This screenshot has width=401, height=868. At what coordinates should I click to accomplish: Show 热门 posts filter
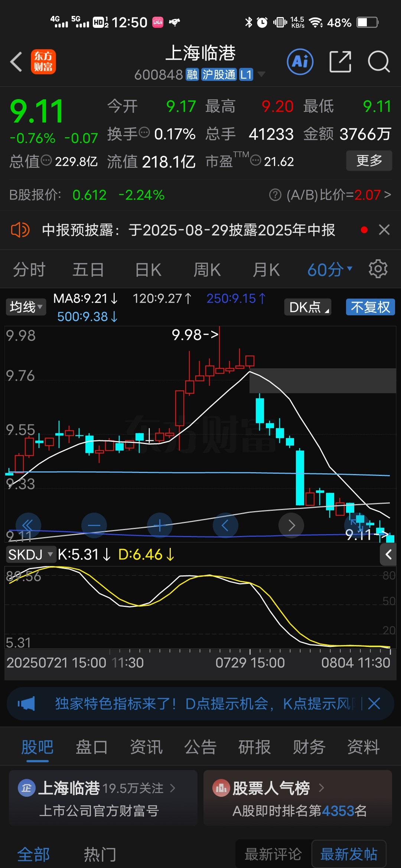(x=100, y=854)
